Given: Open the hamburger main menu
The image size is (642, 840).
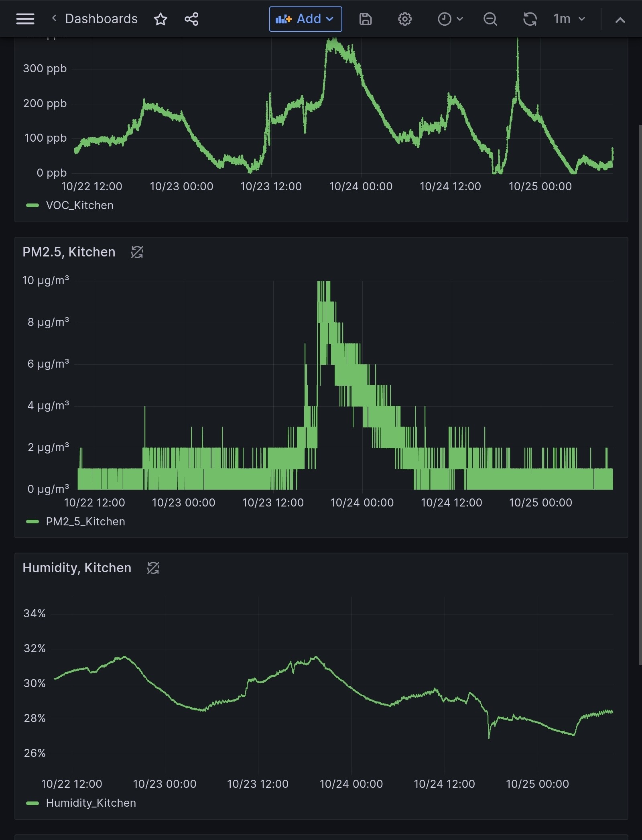Looking at the screenshot, I should coord(25,19).
